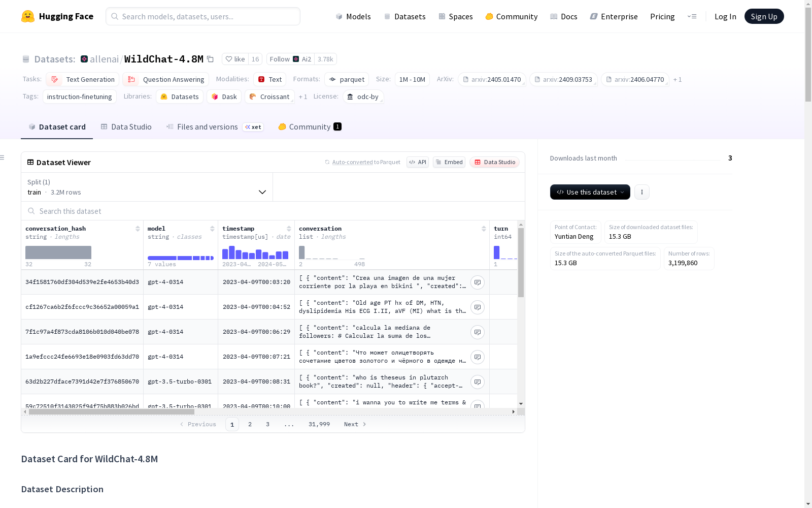Switch to the Data Studio tab
Image resolution: width=812 pixels, height=508 pixels.
click(126, 127)
